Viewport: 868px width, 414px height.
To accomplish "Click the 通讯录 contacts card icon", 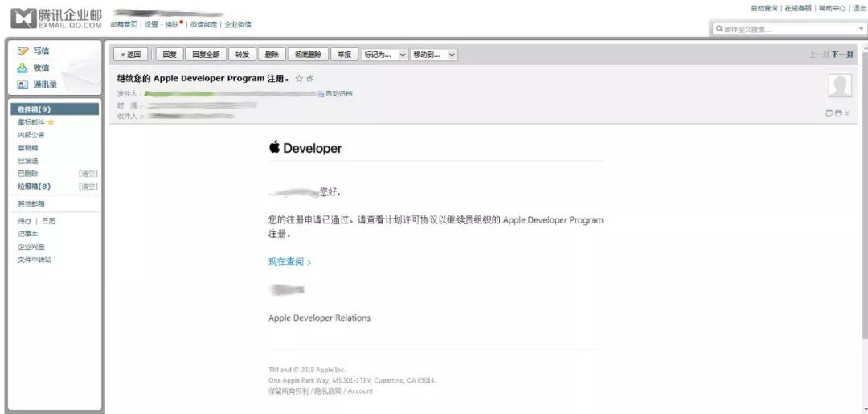I will click(x=23, y=84).
